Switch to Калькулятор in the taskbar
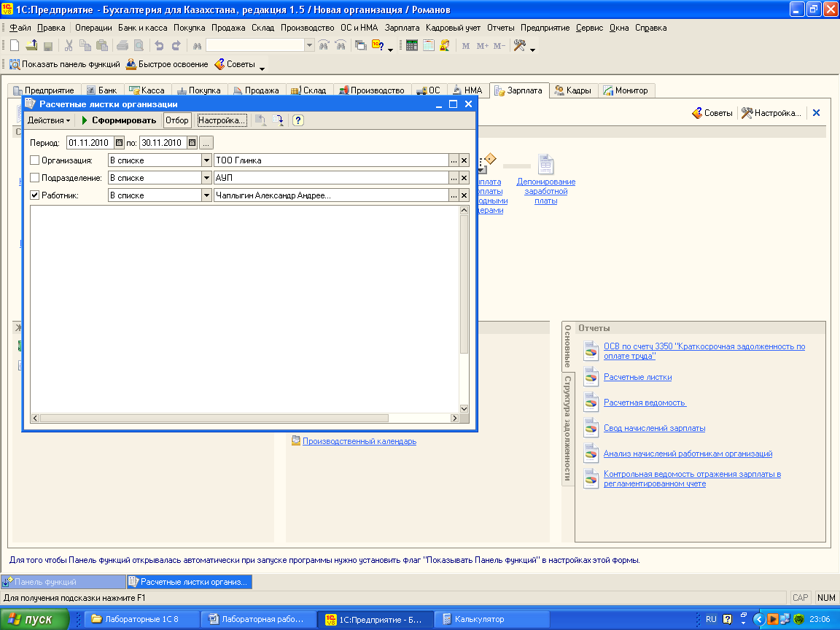 click(491, 619)
